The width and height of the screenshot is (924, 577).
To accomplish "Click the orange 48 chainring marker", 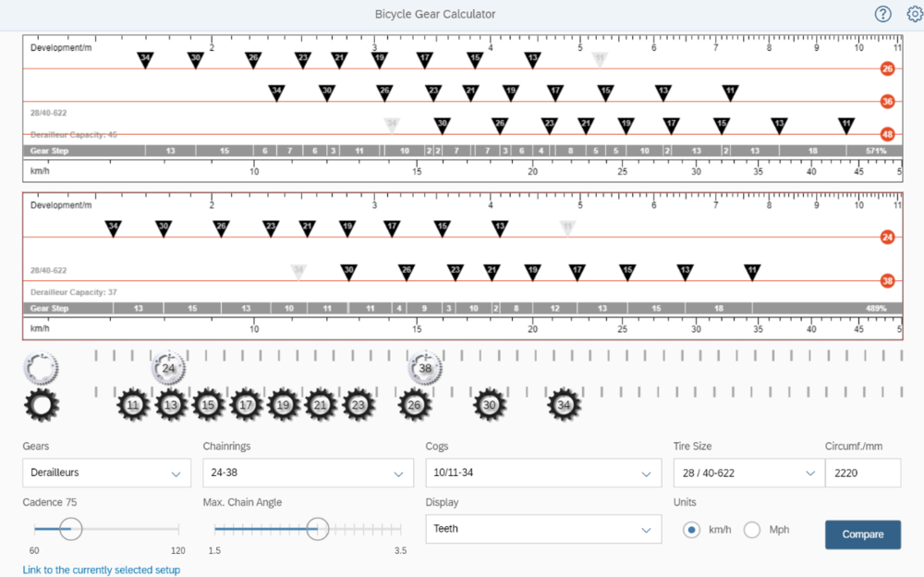I will (x=887, y=134).
